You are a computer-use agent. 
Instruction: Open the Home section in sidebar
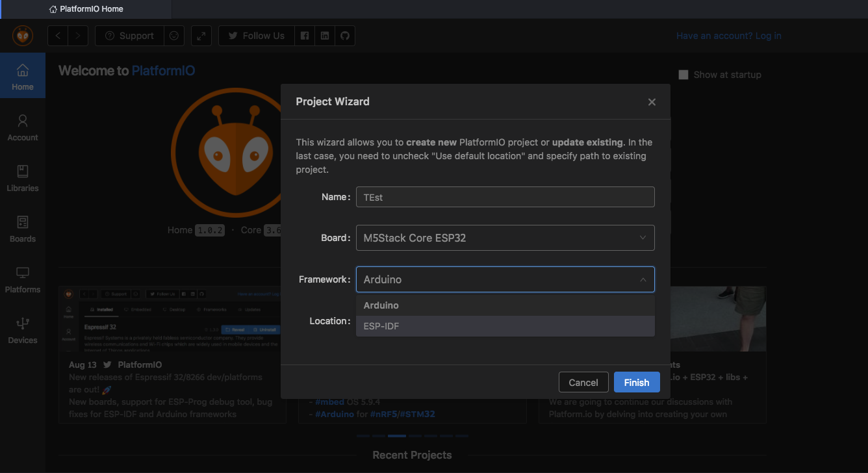pos(23,75)
